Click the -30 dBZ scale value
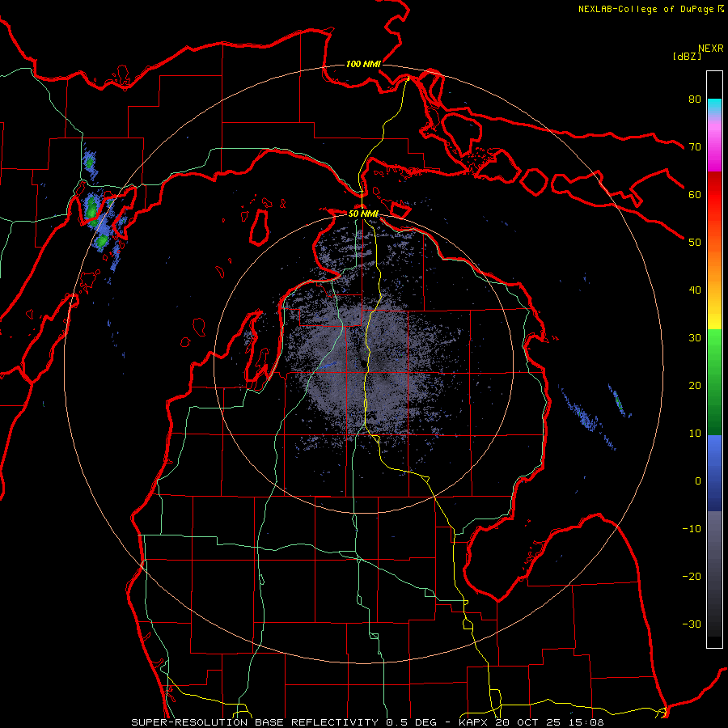This screenshot has height=728, width=728. point(692,624)
